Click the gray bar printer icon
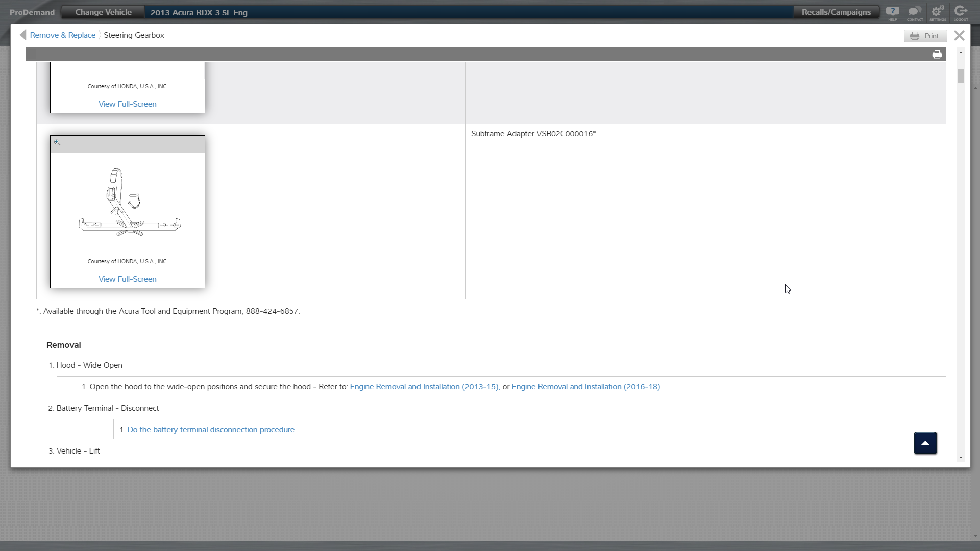The image size is (980, 551). pos(937,55)
